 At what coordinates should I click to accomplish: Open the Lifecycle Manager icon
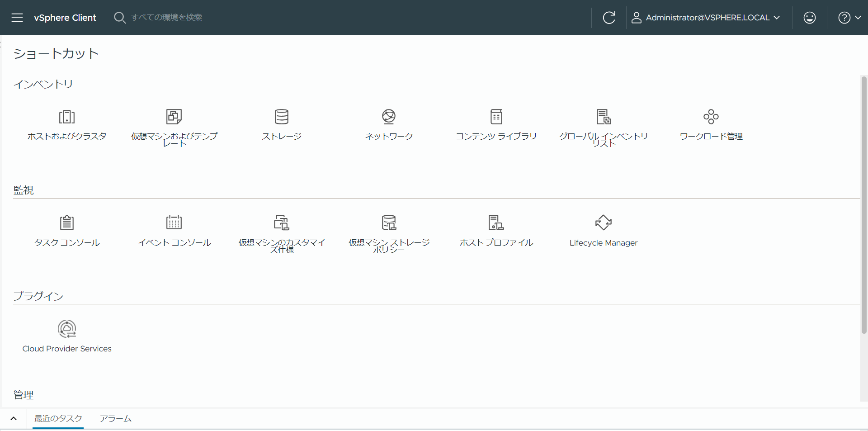[604, 223]
